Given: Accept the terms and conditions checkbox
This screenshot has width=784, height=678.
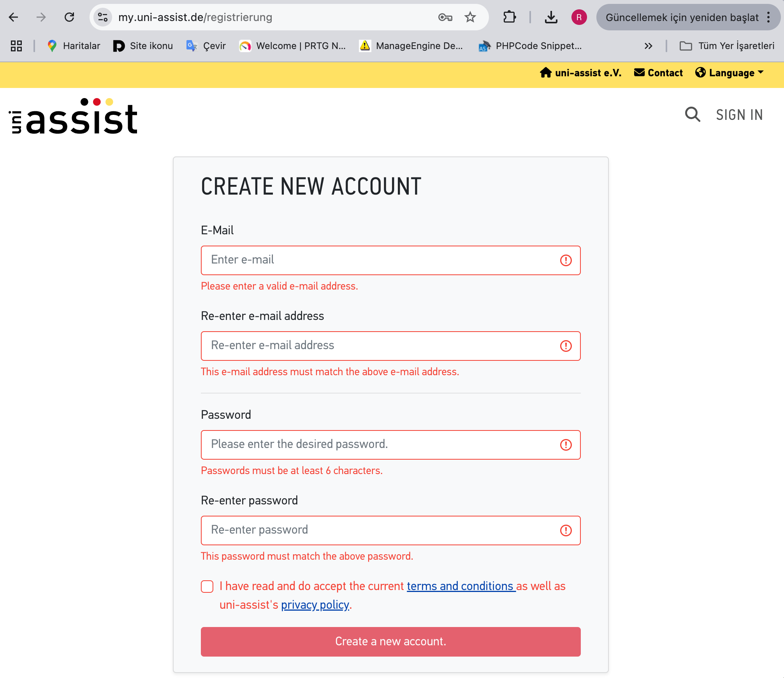Looking at the screenshot, I should [x=207, y=586].
